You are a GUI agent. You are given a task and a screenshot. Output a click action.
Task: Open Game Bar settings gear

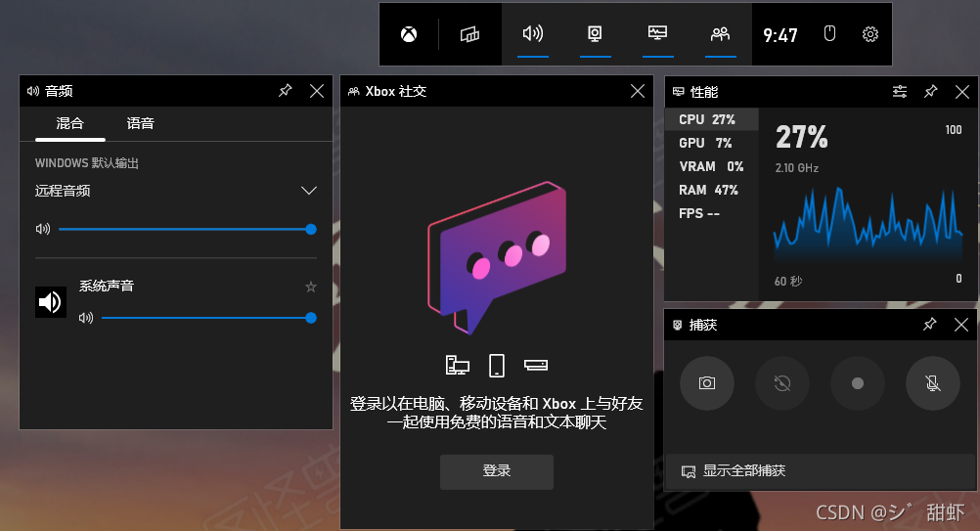coord(870,34)
